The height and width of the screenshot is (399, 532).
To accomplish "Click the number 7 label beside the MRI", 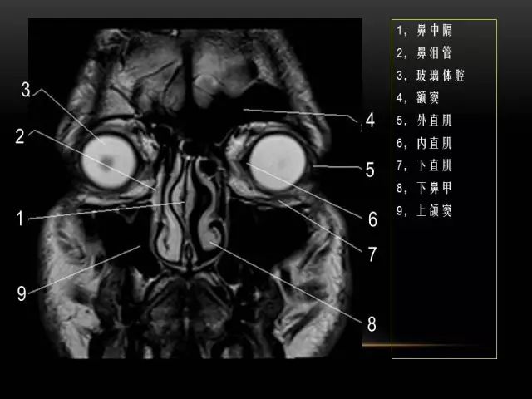I will point(372,254).
